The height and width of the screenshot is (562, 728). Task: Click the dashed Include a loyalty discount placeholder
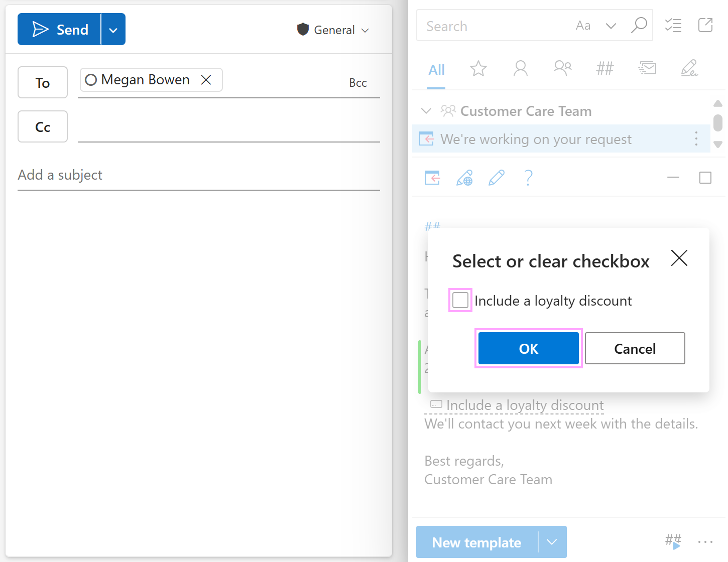(515, 405)
